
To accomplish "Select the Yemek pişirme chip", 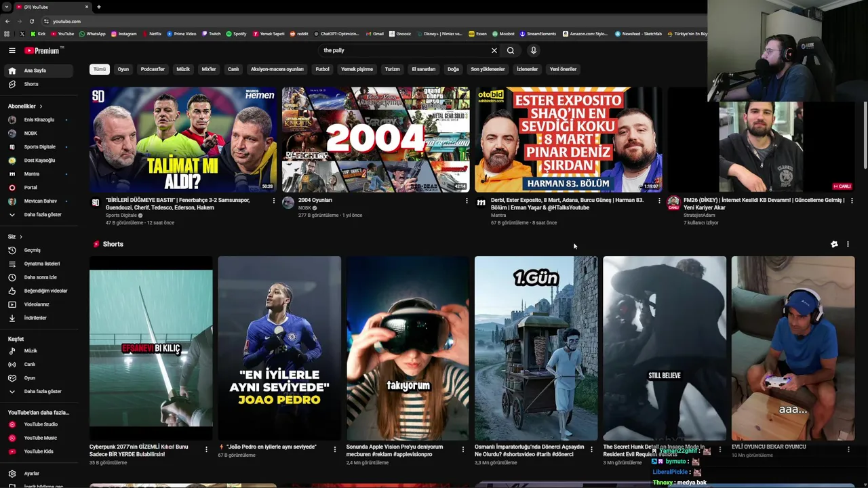I will click(357, 69).
